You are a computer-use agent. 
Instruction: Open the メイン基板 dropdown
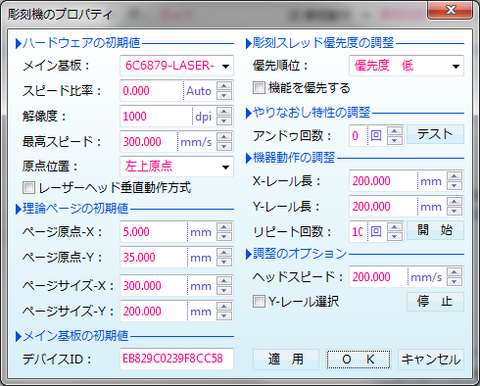click(x=177, y=66)
